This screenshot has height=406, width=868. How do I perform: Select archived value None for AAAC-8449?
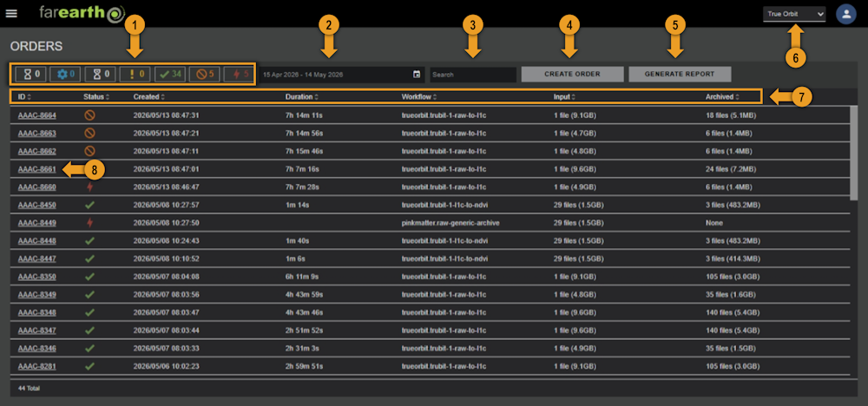pyautogui.click(x=713, y=223)
